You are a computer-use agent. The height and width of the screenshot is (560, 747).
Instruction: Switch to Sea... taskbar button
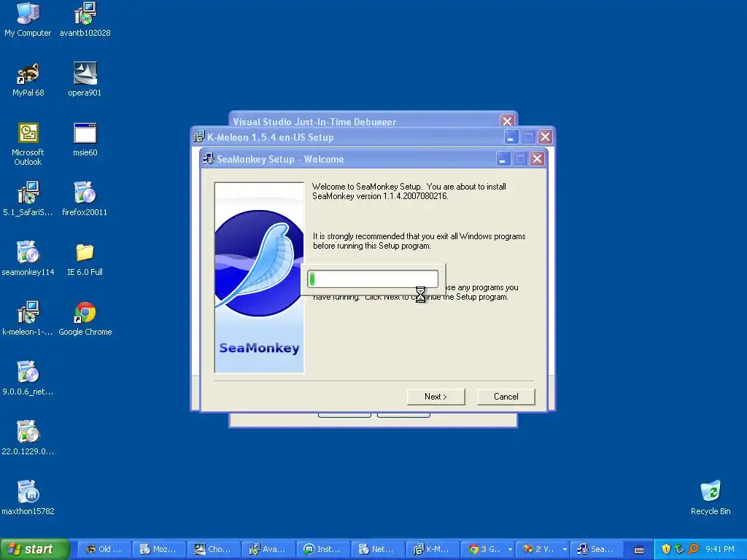[597, 549]
